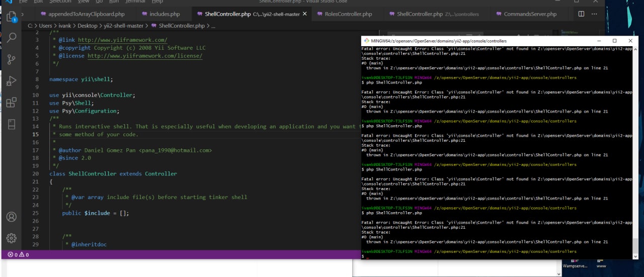Open the View menu
644x277 pixels.
84,2
